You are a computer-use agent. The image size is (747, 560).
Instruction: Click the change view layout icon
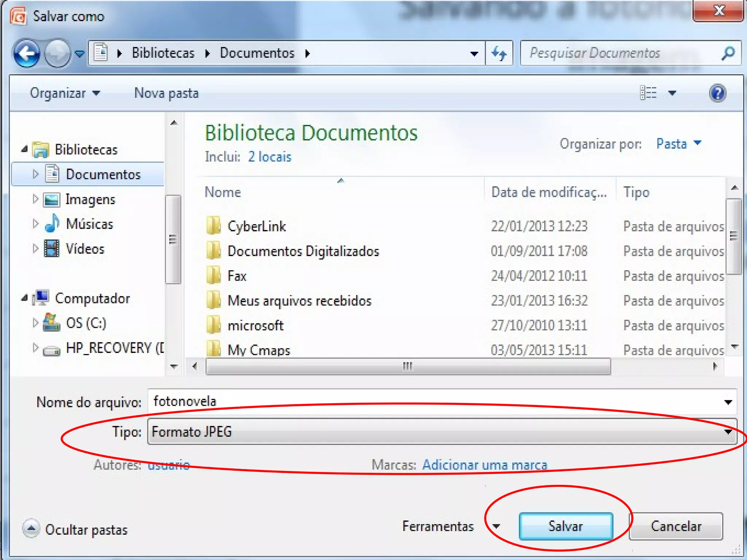(649, 93)
